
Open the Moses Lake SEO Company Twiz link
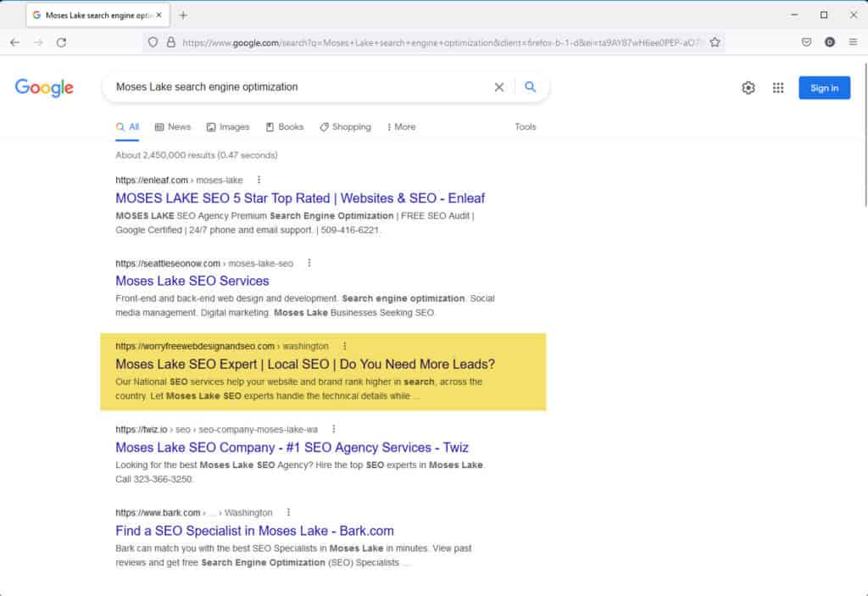pos(292,447)
